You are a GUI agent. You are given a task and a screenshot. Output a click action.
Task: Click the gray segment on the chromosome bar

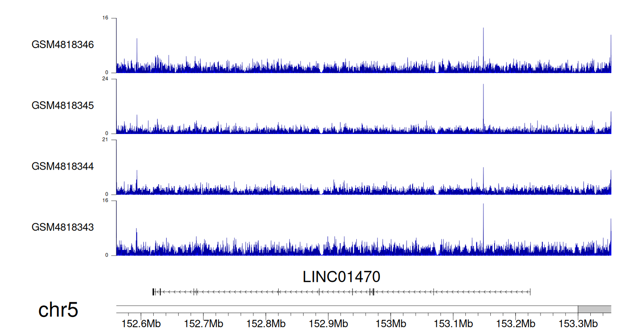594,309
